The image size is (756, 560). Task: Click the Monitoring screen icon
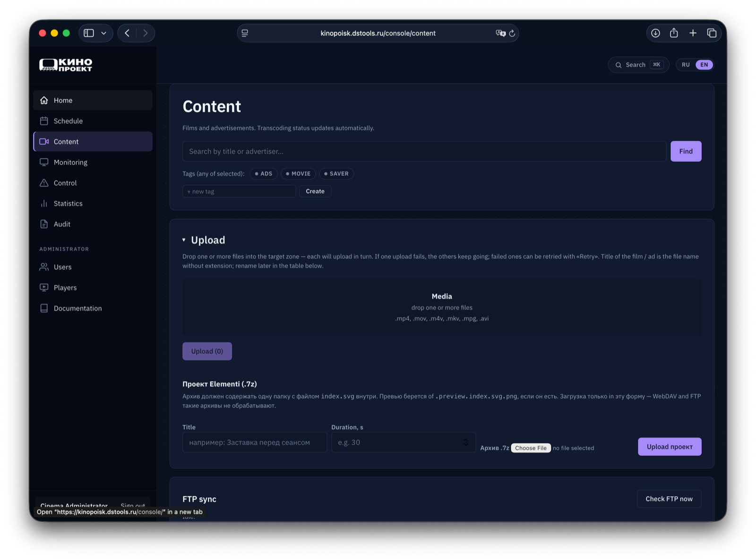coord(44,162)
